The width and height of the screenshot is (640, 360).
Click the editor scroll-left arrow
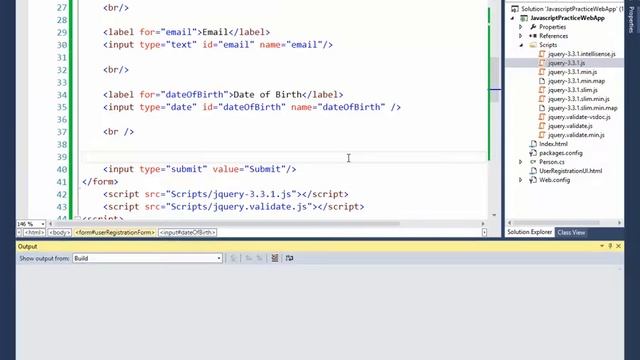pyautogui.click(x=51, y=224)
